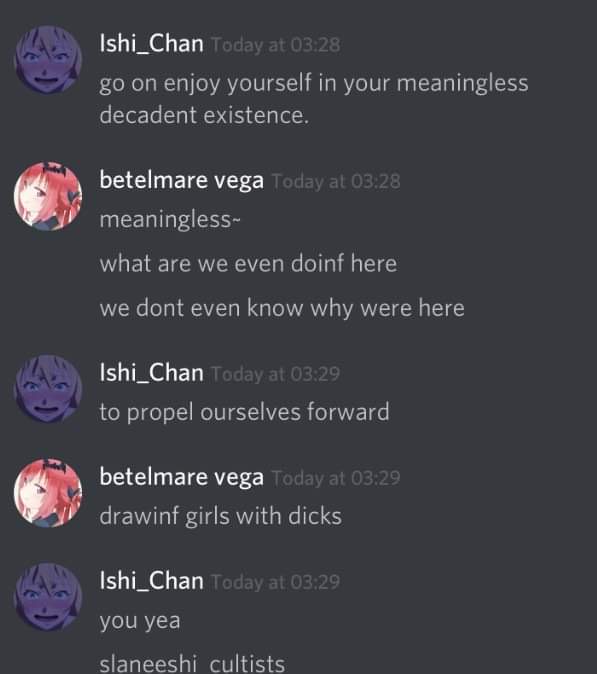Select the message "meaningless~"
The width and height of the screenshot is (597, 674).
point(170,219)
